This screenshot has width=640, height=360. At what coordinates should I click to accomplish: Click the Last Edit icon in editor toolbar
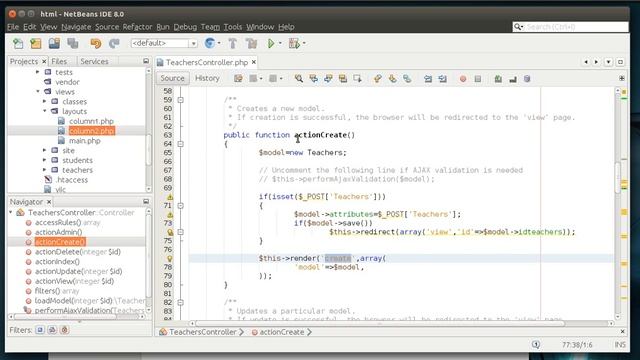[x=238, y=78]
